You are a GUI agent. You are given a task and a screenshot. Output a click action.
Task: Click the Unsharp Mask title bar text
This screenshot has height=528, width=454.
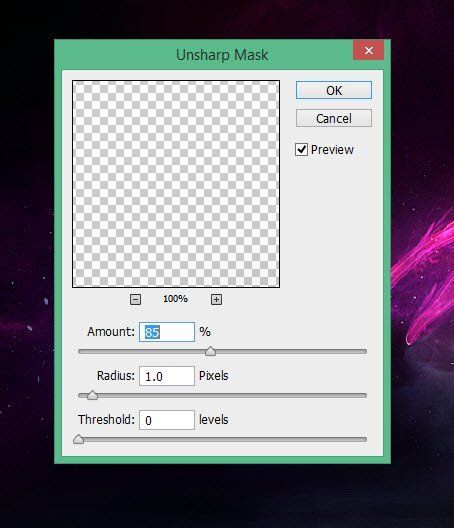click(222, 55)
